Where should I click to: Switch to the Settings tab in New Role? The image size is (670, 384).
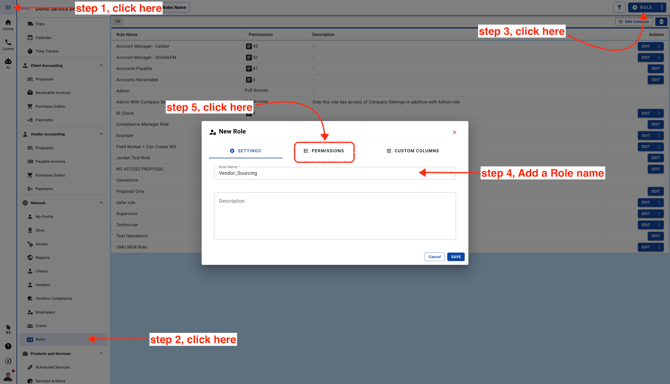(246, 151)
